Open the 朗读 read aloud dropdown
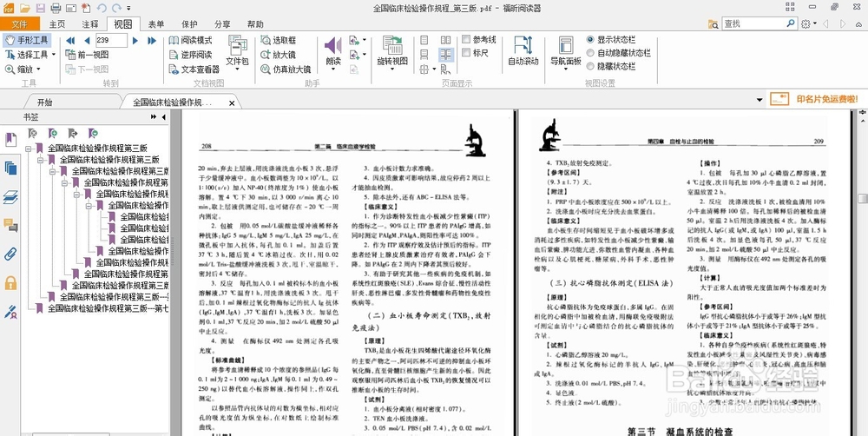 click(x=333, y=69)
